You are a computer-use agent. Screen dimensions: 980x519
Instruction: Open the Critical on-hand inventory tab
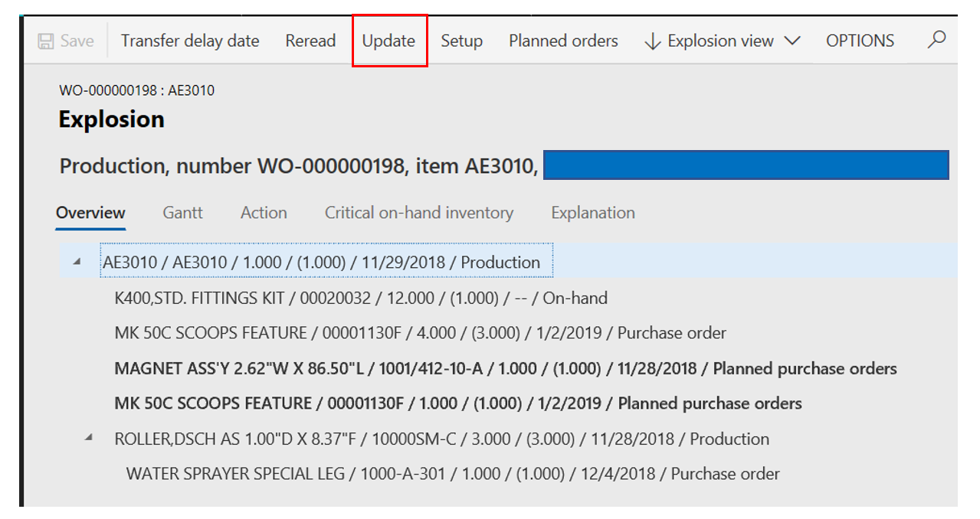[418, 213]
